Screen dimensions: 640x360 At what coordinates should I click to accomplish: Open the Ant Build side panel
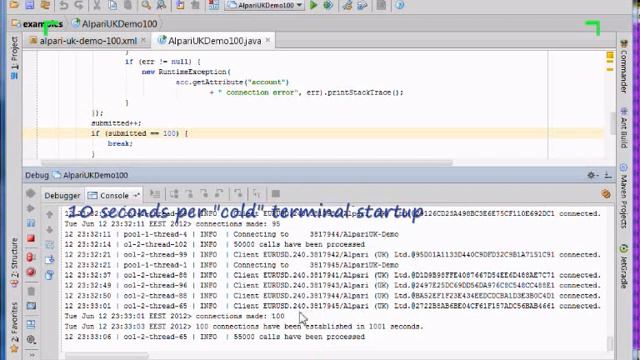624,127
